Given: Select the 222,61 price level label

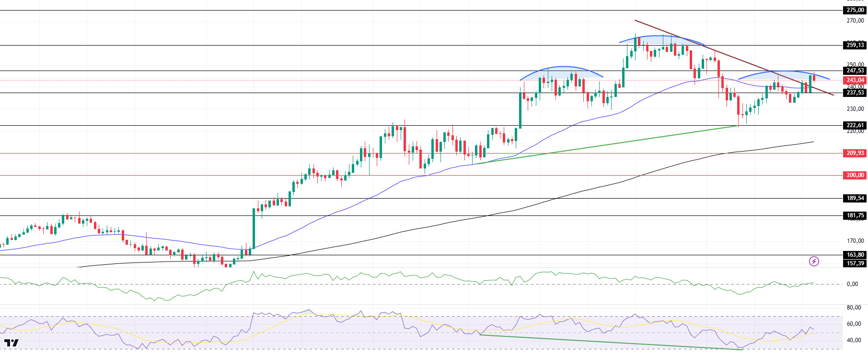Looking at the screenshot, I should tap(855, 125).
